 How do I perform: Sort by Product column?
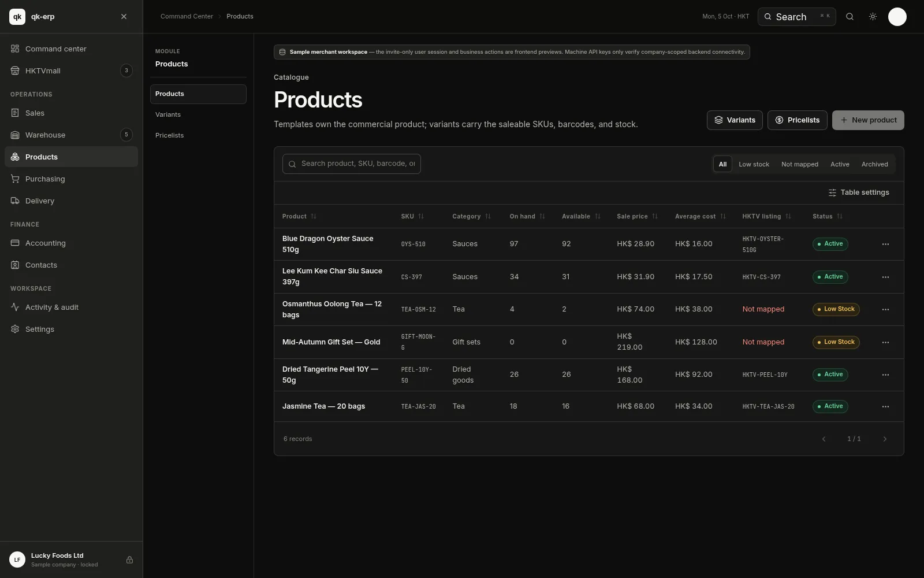click(x=299, y=217)
